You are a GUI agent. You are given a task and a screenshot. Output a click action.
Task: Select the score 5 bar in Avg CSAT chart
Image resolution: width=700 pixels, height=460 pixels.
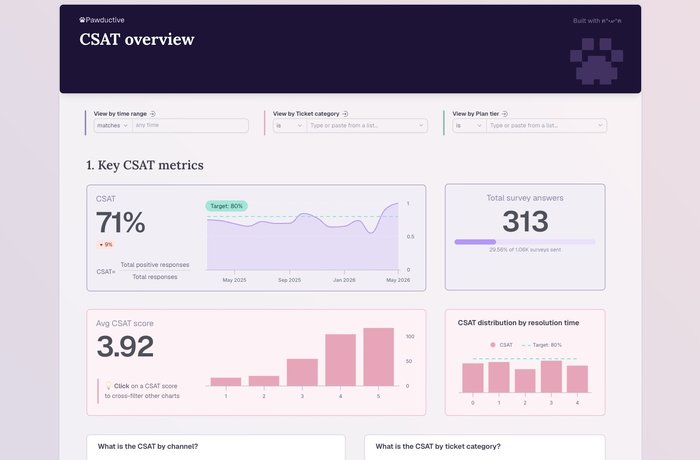pos(379,357)
